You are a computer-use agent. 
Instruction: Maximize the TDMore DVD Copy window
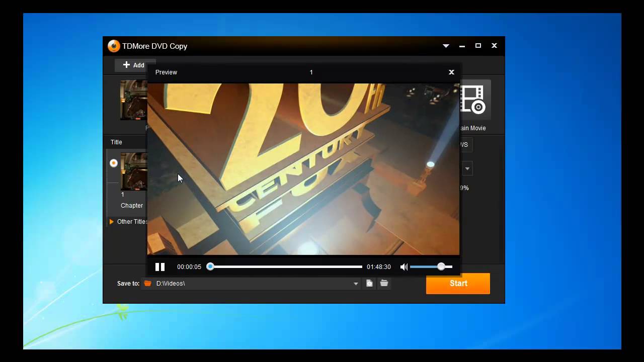click(x=478, y=46)
